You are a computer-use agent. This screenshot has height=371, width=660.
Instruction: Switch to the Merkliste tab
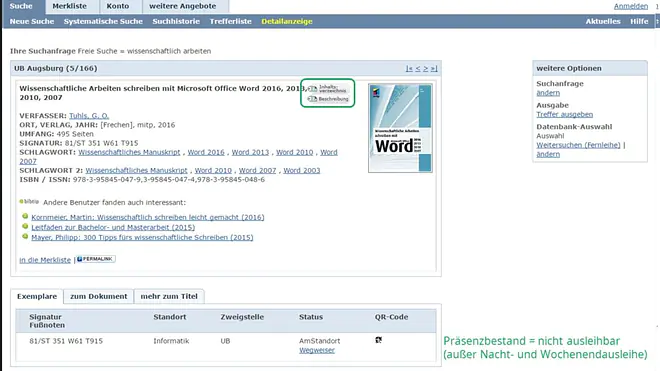coord(69,6)
